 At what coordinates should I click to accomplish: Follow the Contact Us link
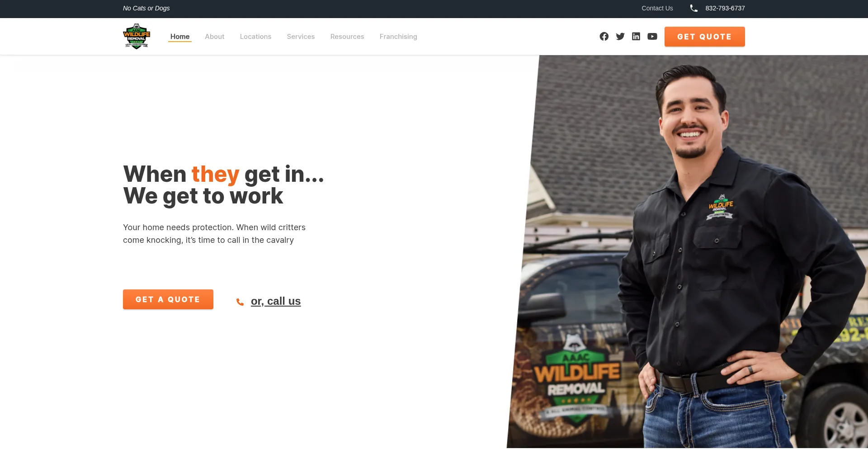coord(657,8)
